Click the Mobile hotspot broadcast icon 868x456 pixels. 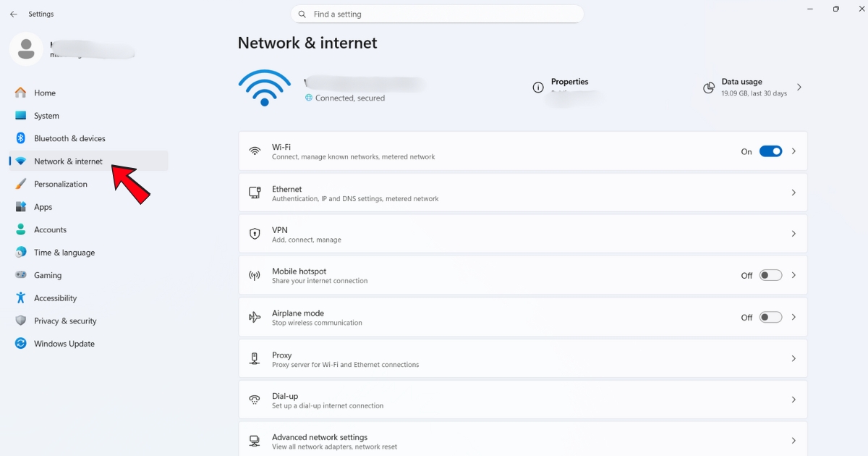[x=255, y=275]
